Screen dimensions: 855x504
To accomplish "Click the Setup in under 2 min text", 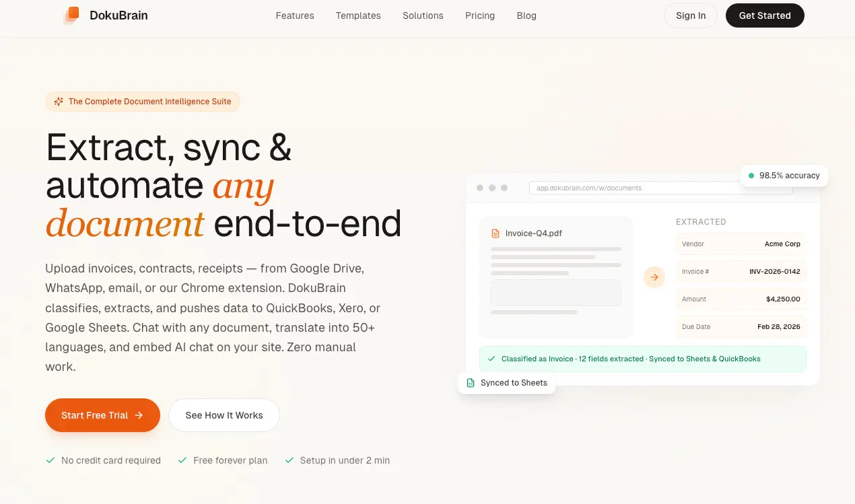I will coord(345,461).
